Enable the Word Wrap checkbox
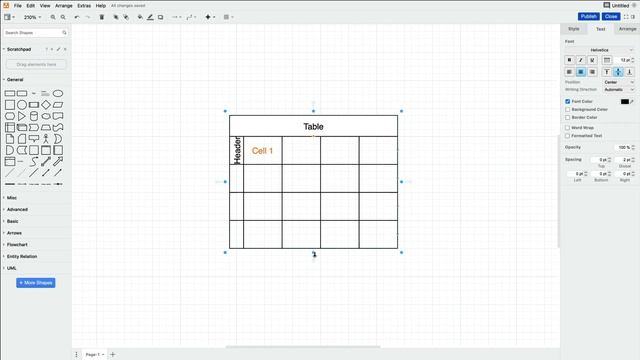This screenshot has width=640, height=360. tap(568, 128)
